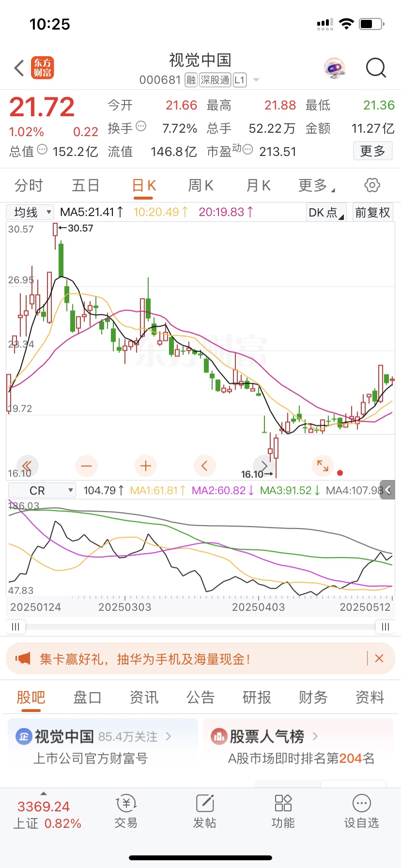Screen dimensions: 401x868
Task: Tap the red record dot
Action: pyautogui.click(x=340, y=473)
